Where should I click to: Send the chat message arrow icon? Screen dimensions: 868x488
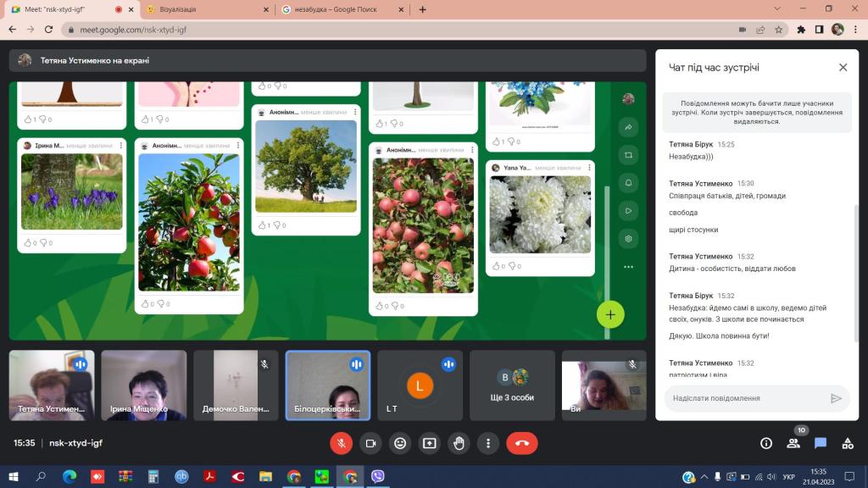click(836, 398)
